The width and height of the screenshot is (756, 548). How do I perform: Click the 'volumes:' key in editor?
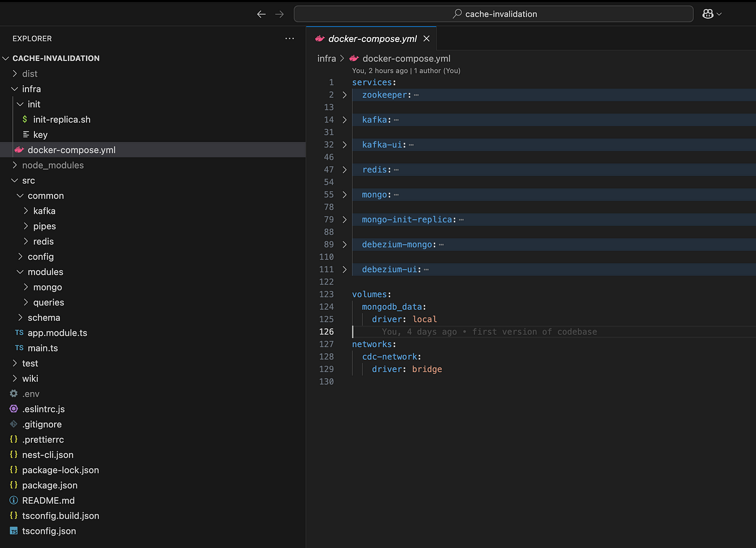[372, 294]
